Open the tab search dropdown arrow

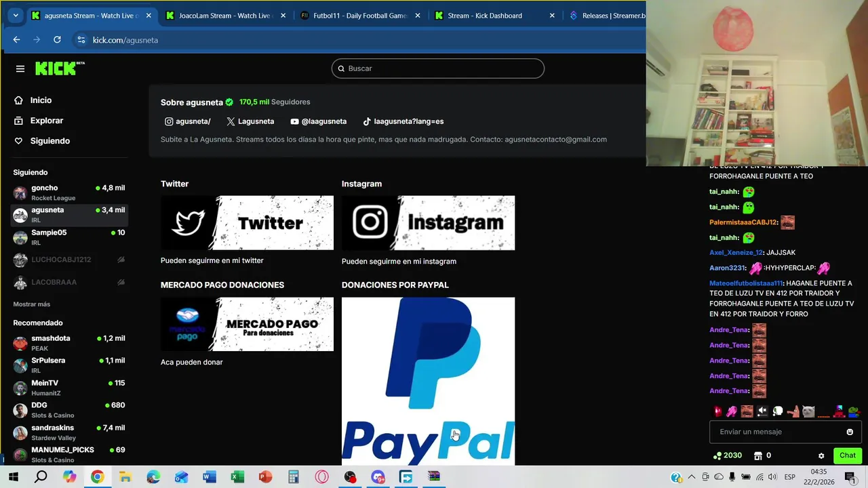point(15,16)
